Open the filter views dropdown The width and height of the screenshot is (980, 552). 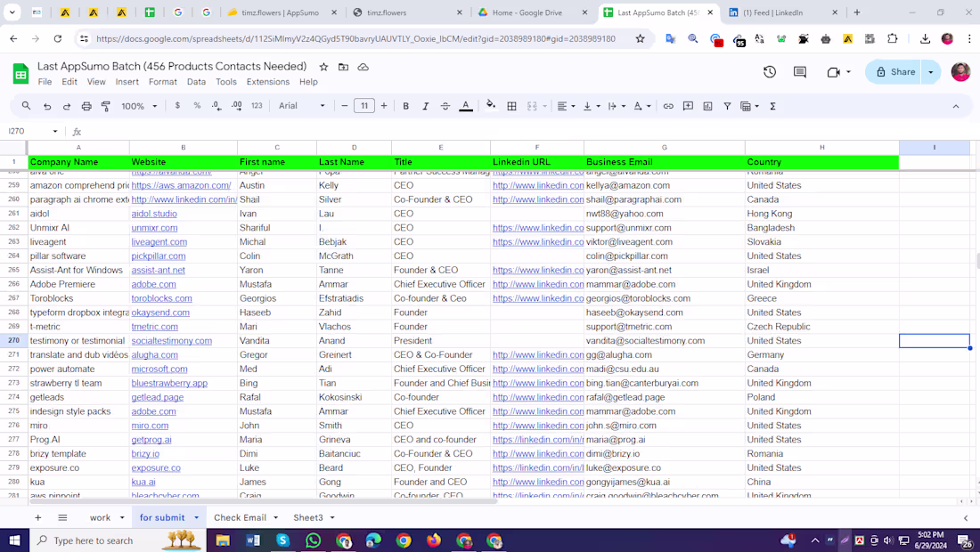point(749,106)
